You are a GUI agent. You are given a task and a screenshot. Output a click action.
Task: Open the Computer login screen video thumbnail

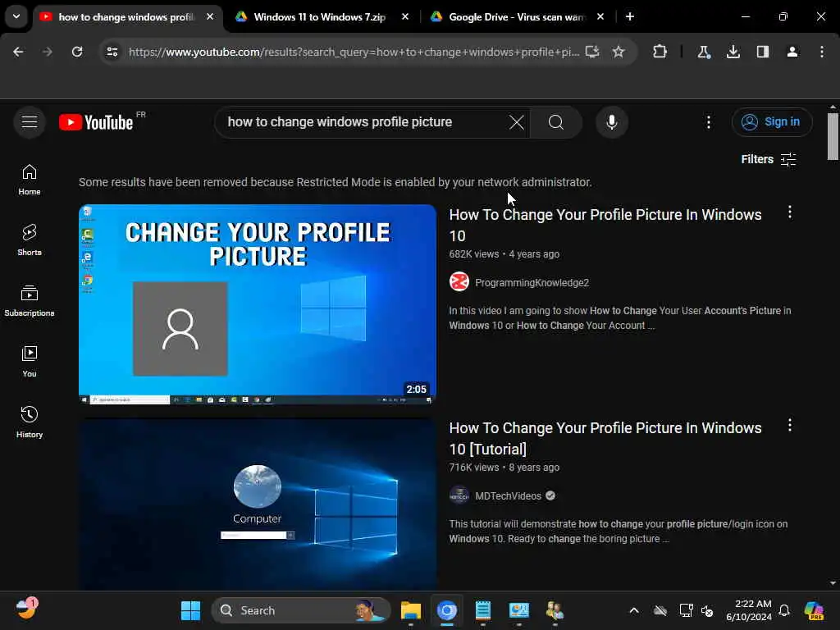coord(258,504)
